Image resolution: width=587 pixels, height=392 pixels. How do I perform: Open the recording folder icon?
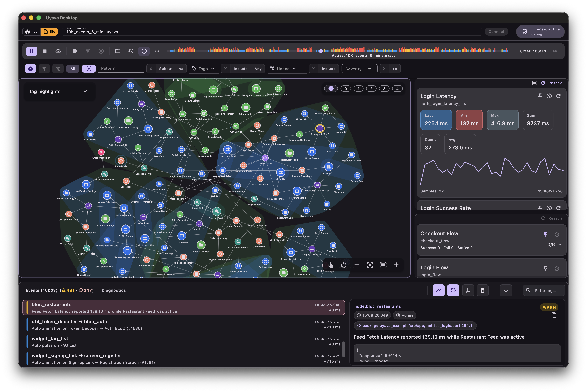[x=118, y=51]
